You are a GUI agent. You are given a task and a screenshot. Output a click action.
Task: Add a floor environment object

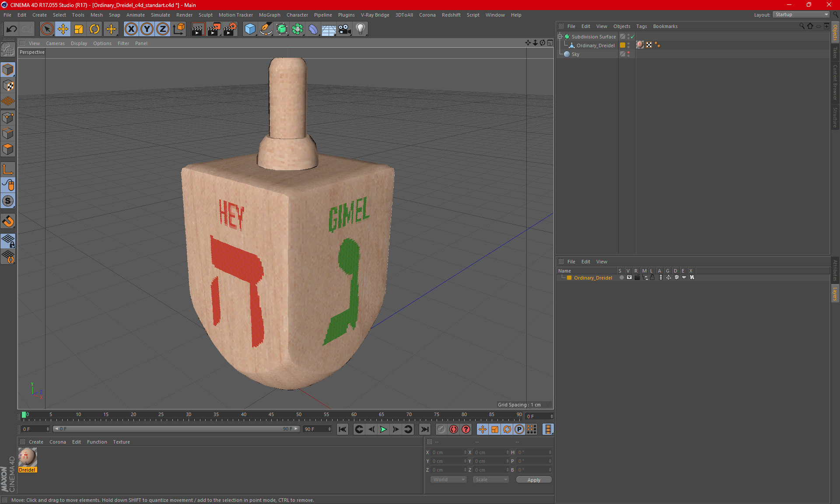(329, 29)
